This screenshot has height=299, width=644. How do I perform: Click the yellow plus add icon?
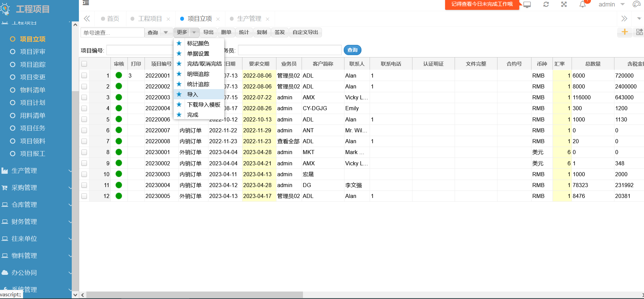[625, 32]
